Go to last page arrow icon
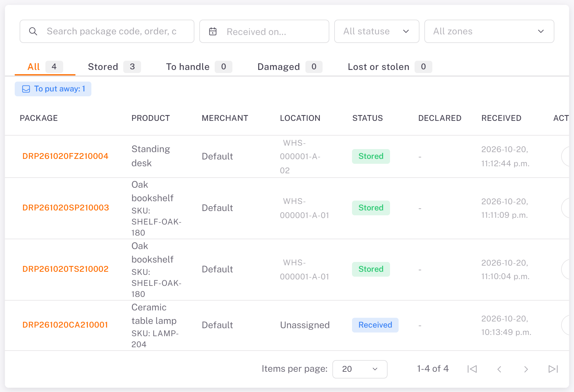This screenshot has height=392, width=574. tap(553, 369)
